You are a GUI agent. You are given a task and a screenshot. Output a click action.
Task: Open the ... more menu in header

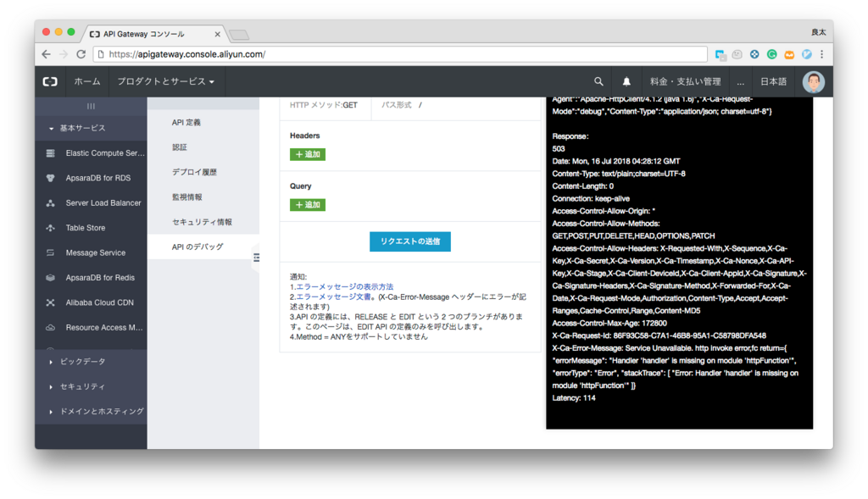(x=741, y=82)
